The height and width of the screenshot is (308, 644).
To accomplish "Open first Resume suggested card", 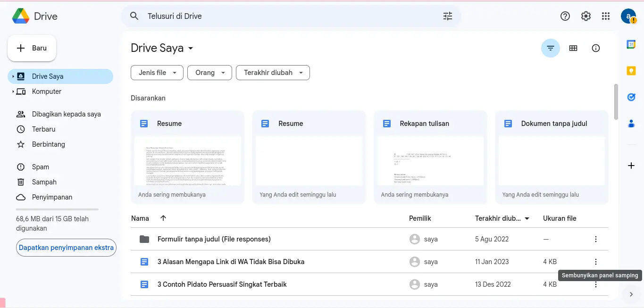I will pyautogui.click(x=187, y=157).
